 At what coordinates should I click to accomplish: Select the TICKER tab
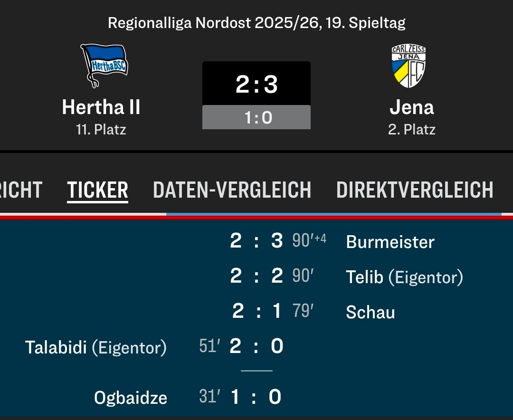tap(97, 190)
